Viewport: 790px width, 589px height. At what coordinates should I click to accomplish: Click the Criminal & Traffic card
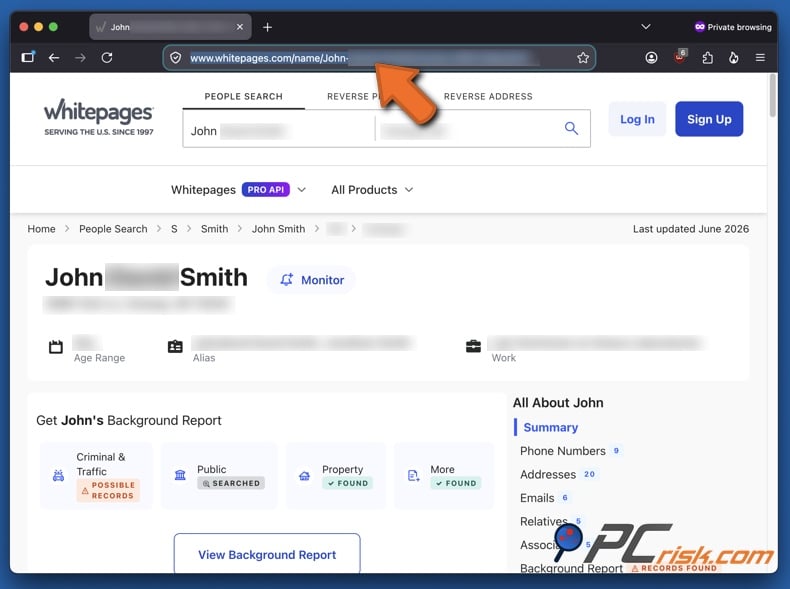(x=96, y=476)
